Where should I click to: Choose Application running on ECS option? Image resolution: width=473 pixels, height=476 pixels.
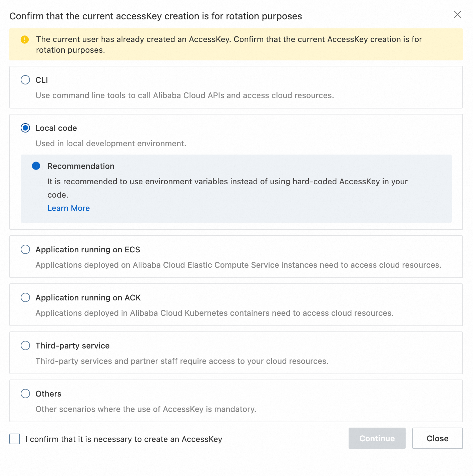(25, 250)
